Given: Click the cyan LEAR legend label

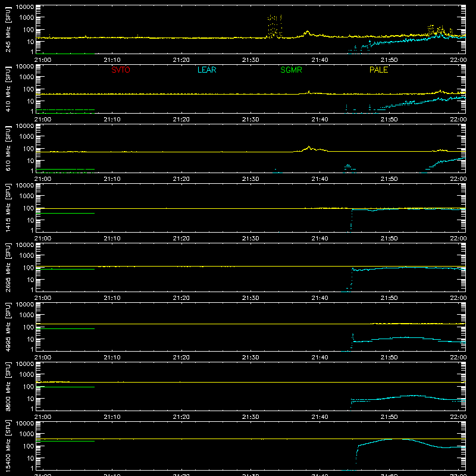Looking at the screenshot, I should point(206,70).
